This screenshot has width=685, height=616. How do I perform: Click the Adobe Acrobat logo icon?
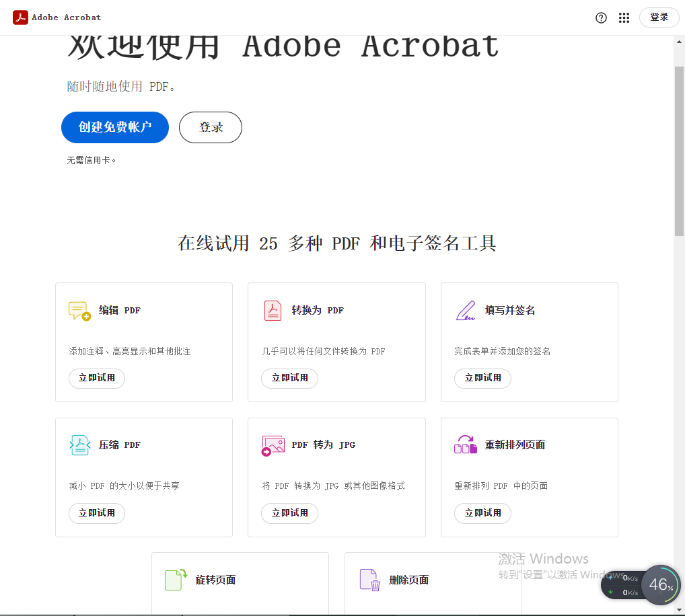pyautogui.click(x=20, y=17)
